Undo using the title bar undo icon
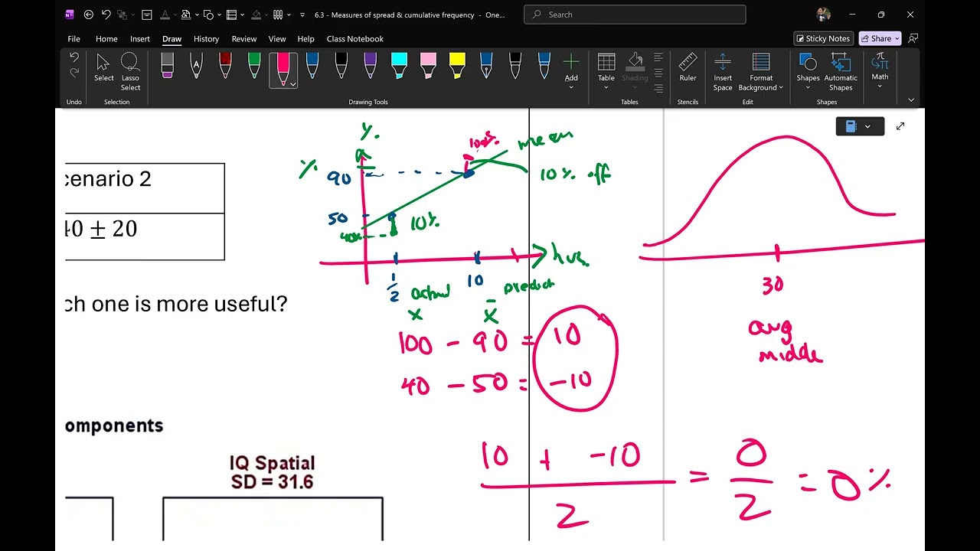The height and width of the screenshot is (551, 980). [106, 15]
